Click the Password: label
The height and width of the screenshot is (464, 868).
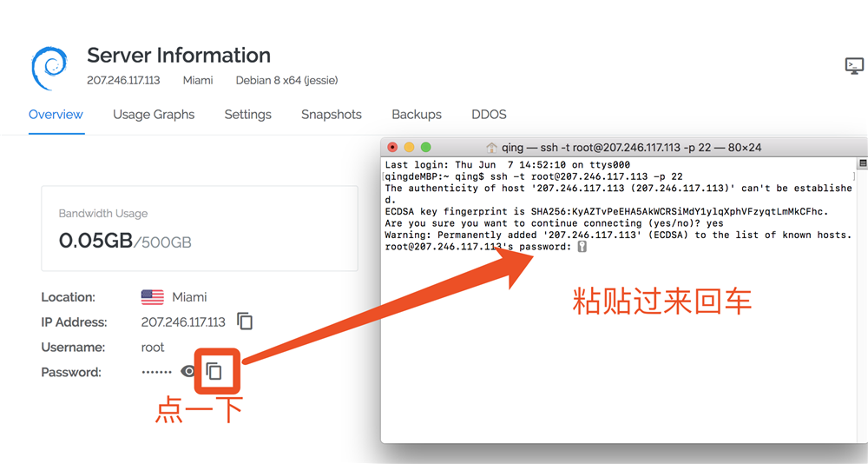71,372
